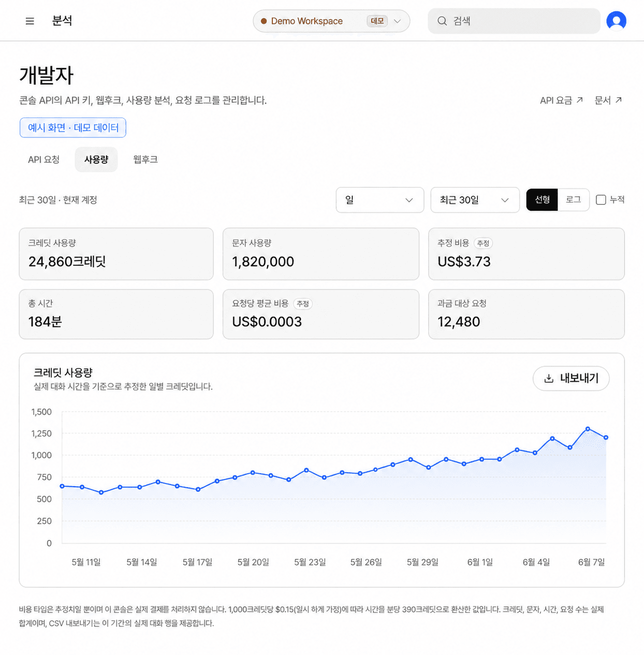Click the orange workspace status dot

pos(264,21)
